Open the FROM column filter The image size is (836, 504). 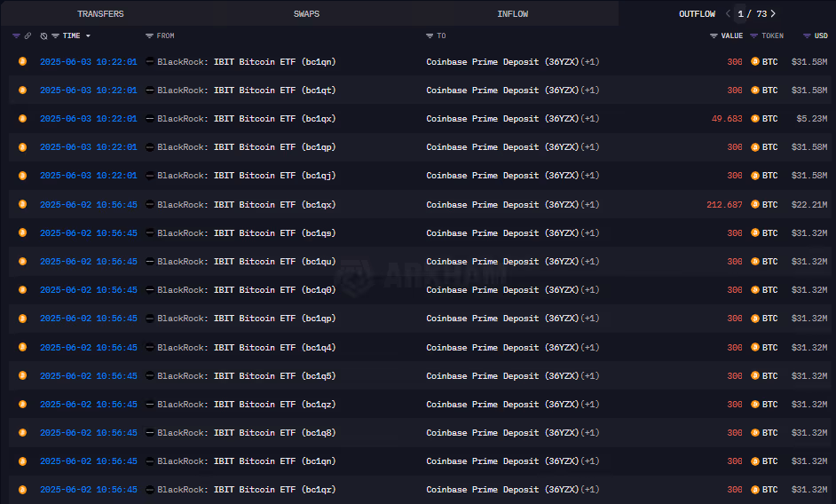click(x=149, y=35)
